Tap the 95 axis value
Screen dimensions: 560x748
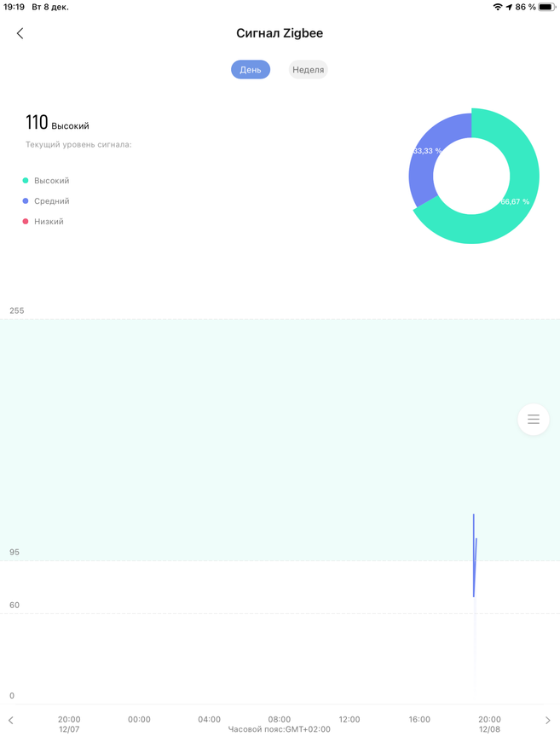coord(14,553)
